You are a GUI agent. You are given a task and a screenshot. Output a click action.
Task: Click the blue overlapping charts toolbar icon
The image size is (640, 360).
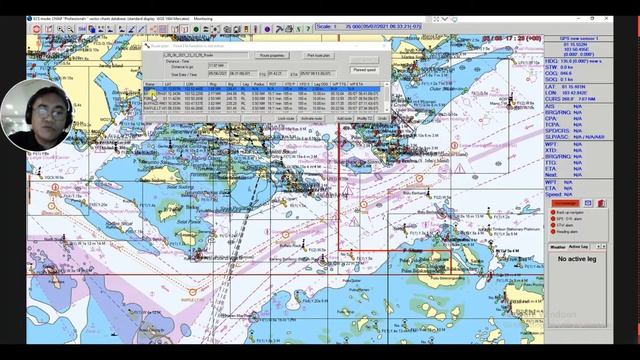click(92, 29)
